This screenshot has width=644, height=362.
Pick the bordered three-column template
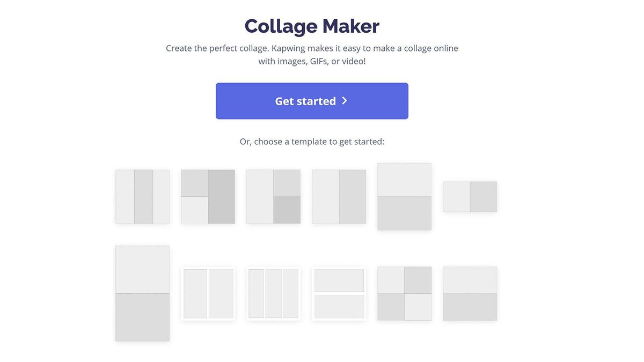pos(273,294)
